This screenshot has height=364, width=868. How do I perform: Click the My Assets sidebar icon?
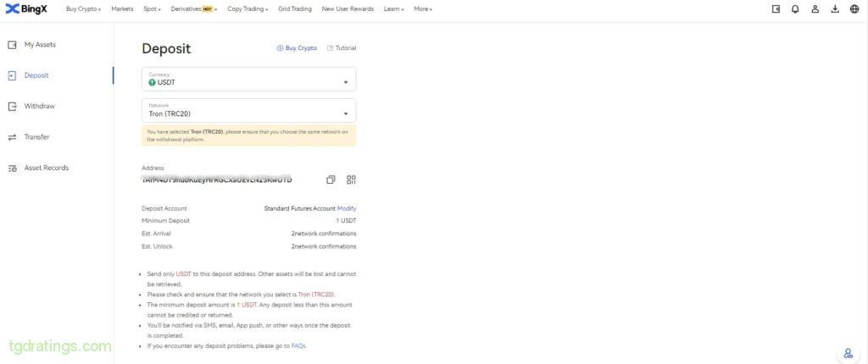(x=12, y=45)
